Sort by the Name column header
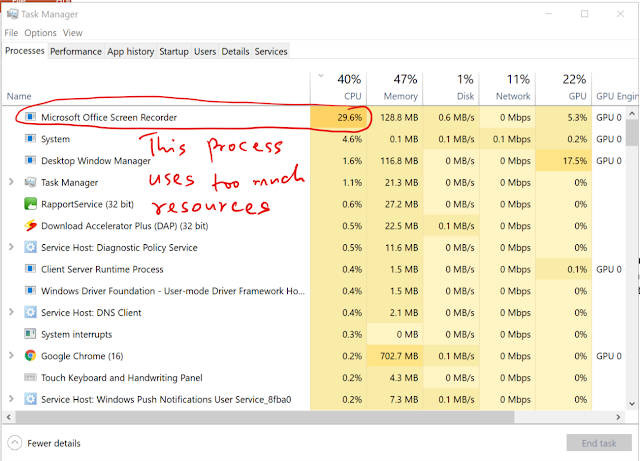 [x=156, y=88]
